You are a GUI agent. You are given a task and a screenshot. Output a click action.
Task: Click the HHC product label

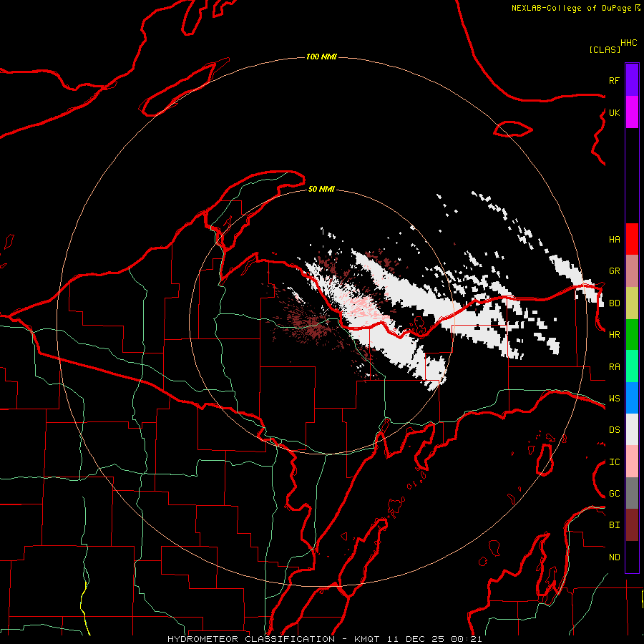629,43
